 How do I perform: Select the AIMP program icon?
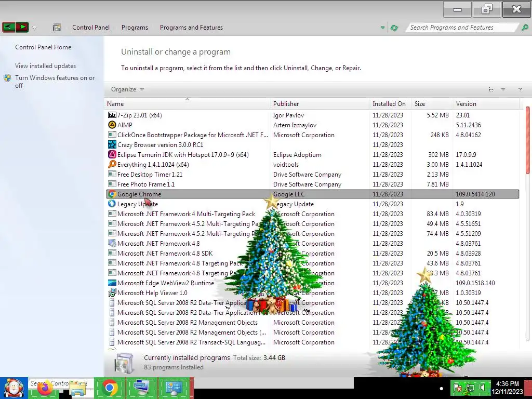pyautogui.click(x=112, y=125)
